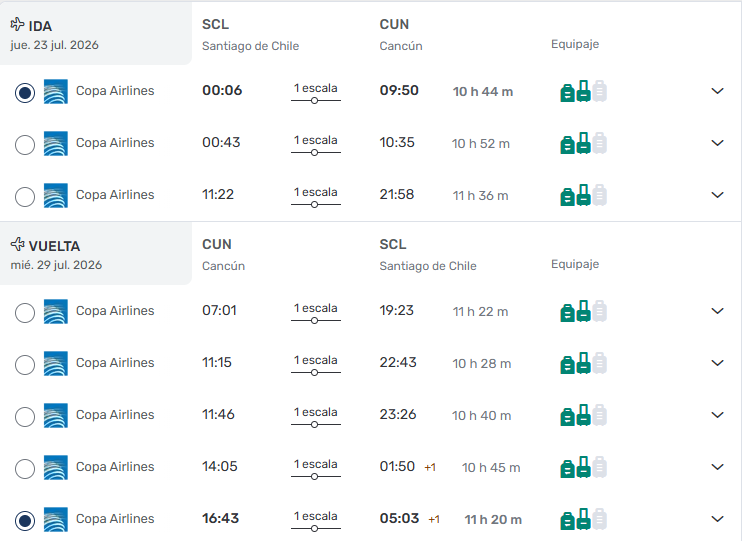The image size is (742, 541).
Task: Click baggage icons for 11:22 outbound flight
Action: pyautogui.click(x=583, y=195)
